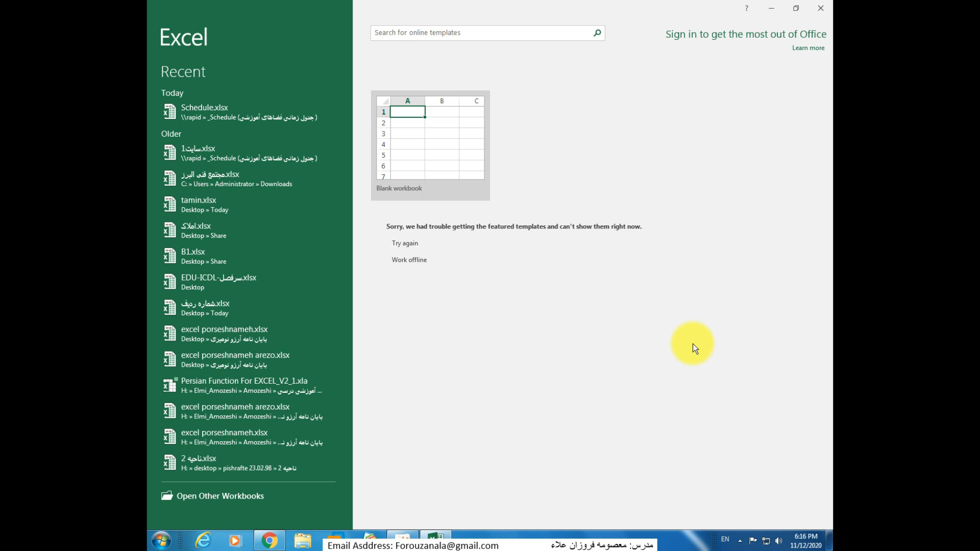The image size is (980, 551).
Task: Select Work offline
Action: pyautogui.click(x=409, y=260)
